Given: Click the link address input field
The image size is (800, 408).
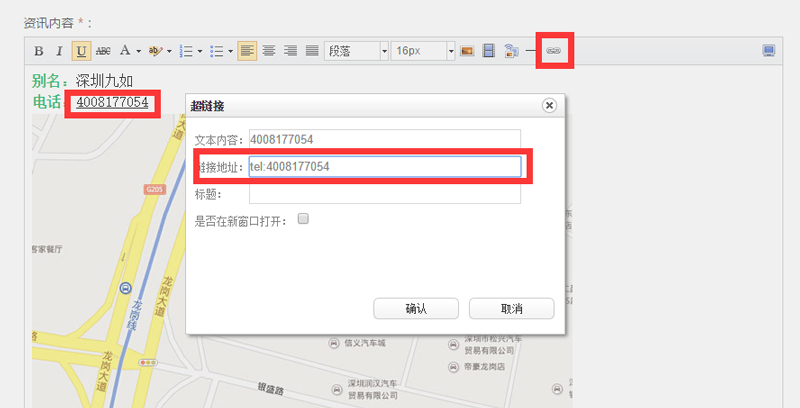Looking at the screenshot, I should 384,166.
